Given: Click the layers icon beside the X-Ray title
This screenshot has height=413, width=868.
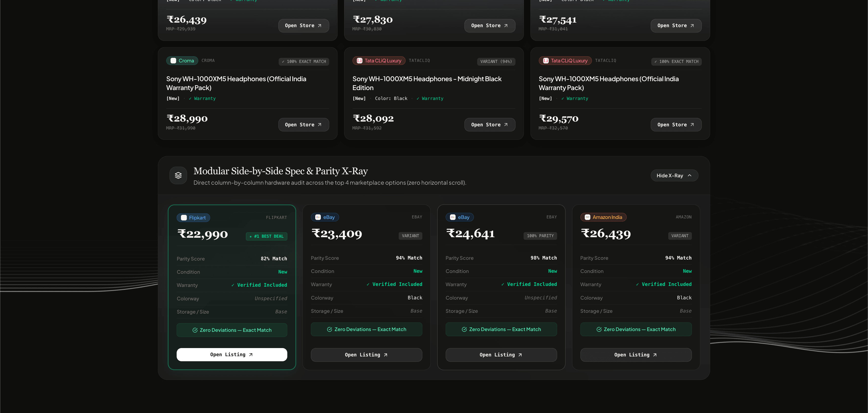Looking at the screenshot, I should click(x=178, y=176).
